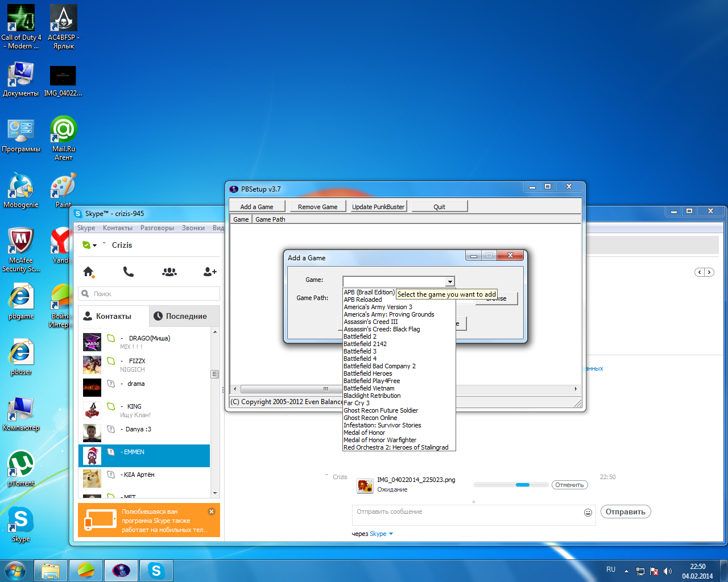Click the Skype search field Поиск
Image resolution: width=728 pixels, height=582 pixels.
point(149,294)
